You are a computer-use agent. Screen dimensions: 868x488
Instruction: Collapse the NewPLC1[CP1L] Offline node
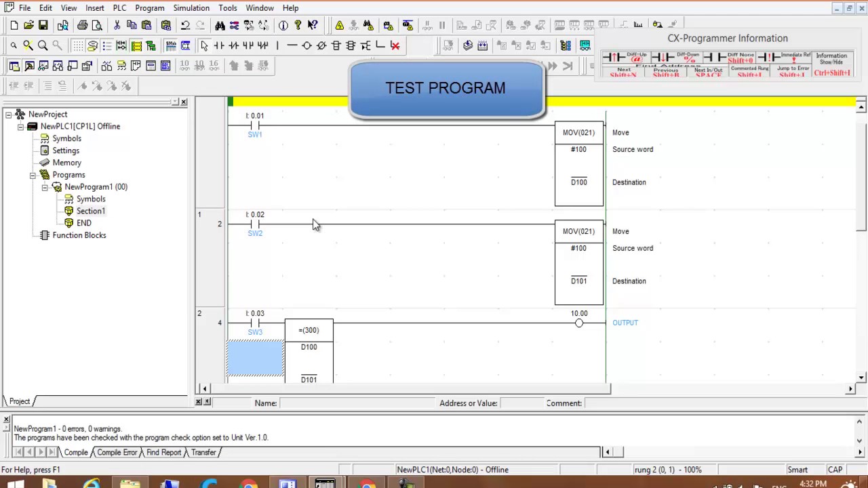point(20,127)
